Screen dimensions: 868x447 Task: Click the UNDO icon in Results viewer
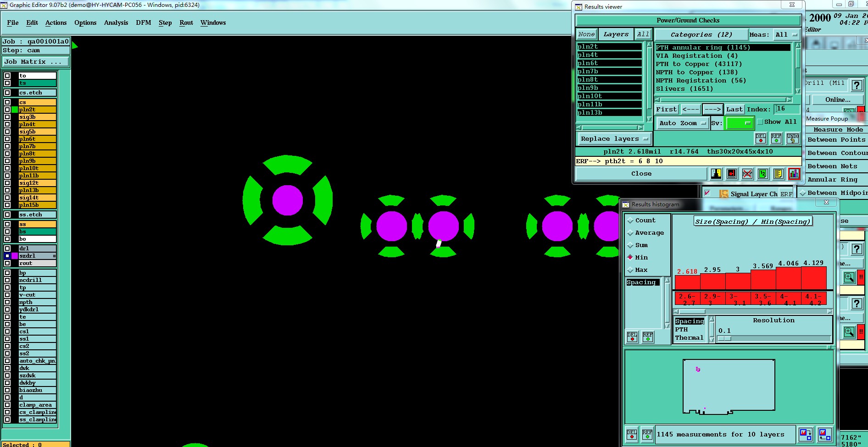793,138
